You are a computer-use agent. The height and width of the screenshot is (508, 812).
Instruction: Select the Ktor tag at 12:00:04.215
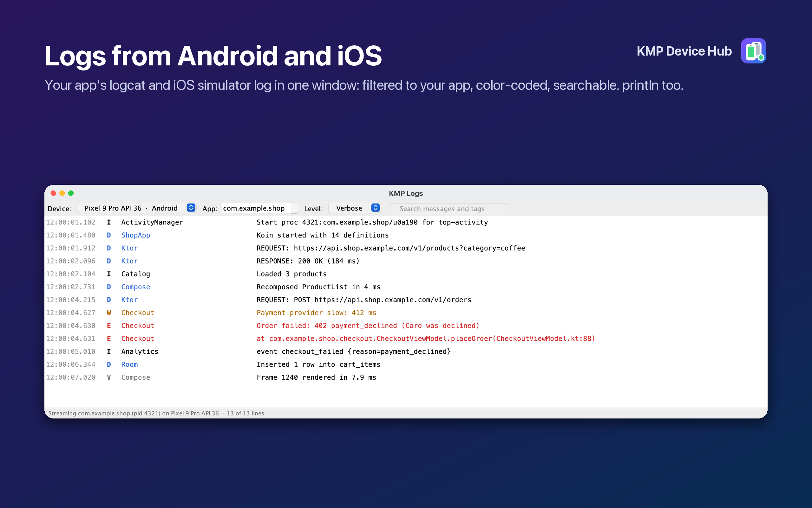[129, 300]
